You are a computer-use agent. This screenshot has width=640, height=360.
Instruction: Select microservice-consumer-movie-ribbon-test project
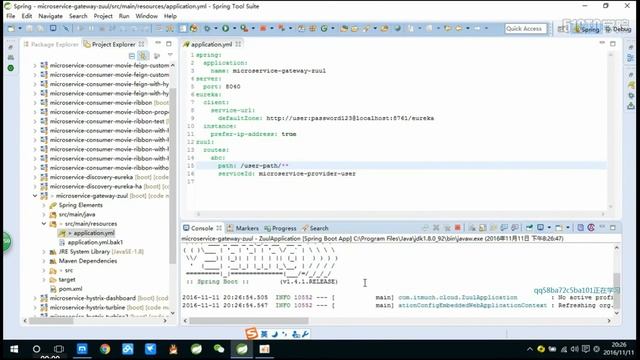107,121
